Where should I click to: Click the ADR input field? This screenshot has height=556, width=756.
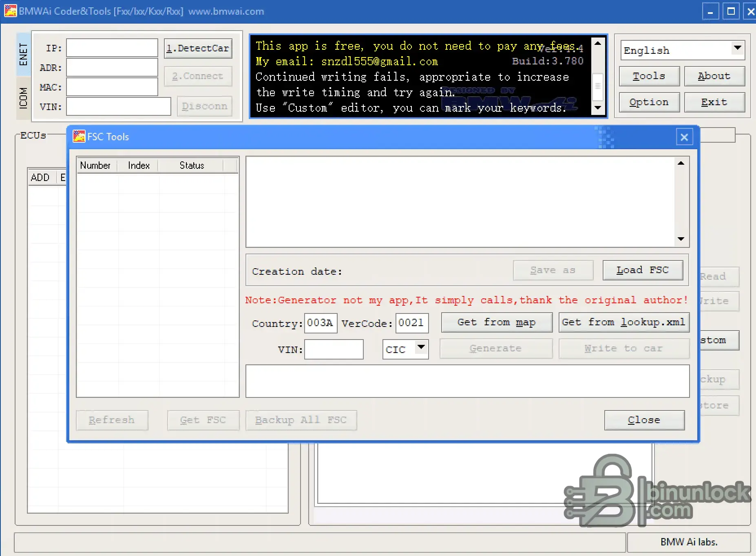point(112,67)
